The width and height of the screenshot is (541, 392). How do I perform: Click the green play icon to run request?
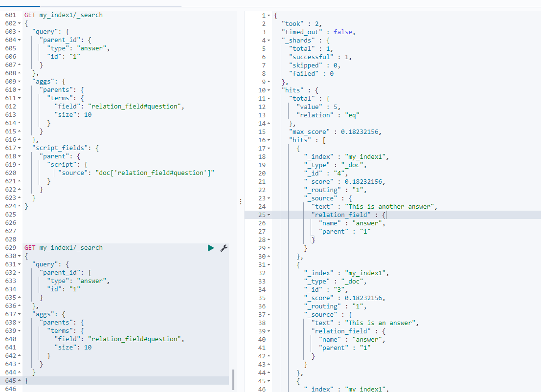click(211, 248)
